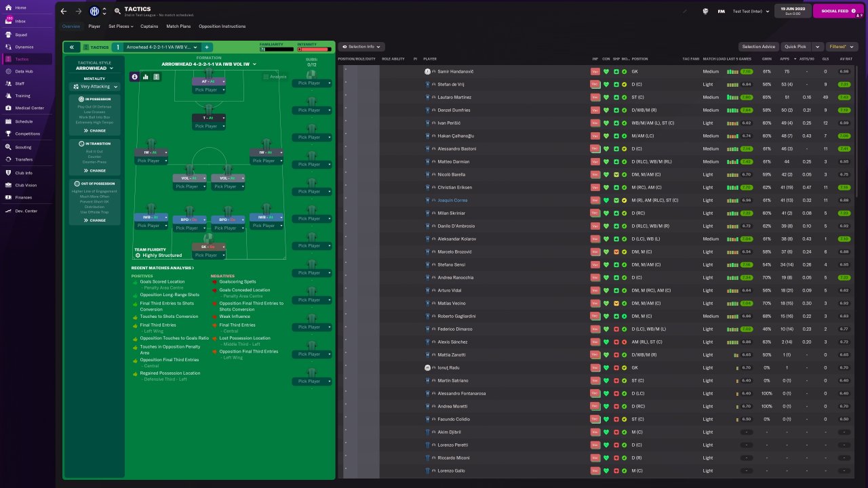The height and width of the screenshot is (488, 868).
Task: Open Dev. Center from the sidebar
Action: pyautogui.click(x=26, y=211)
